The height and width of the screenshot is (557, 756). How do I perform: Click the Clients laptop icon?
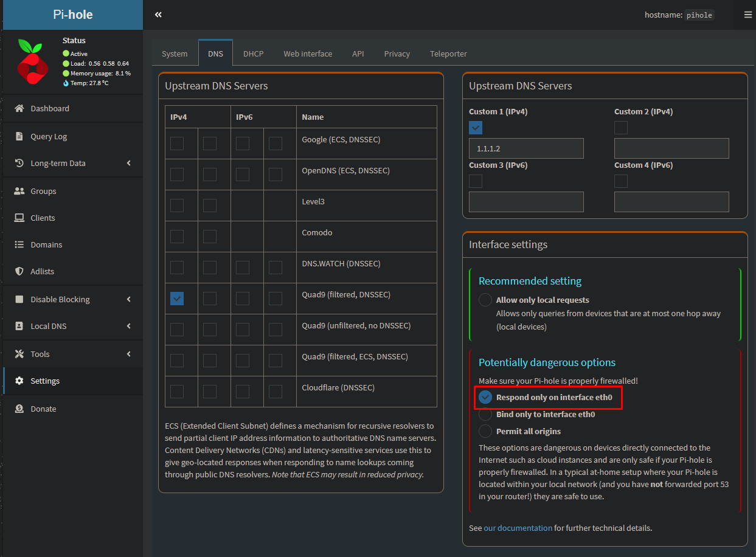point(19,218)
